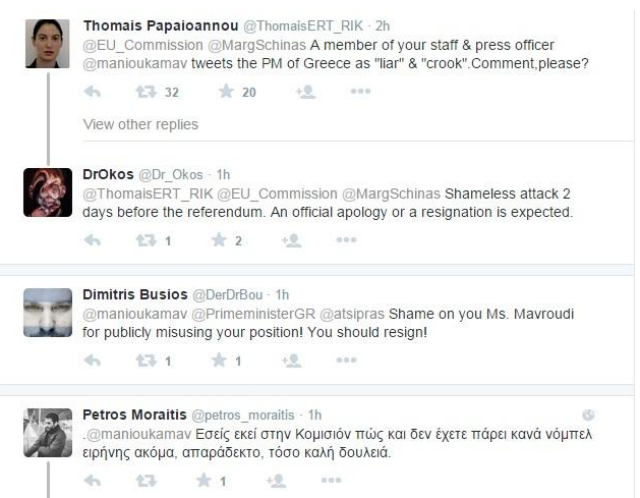Open more options on DrOkos's tweet

pos(346,240)
